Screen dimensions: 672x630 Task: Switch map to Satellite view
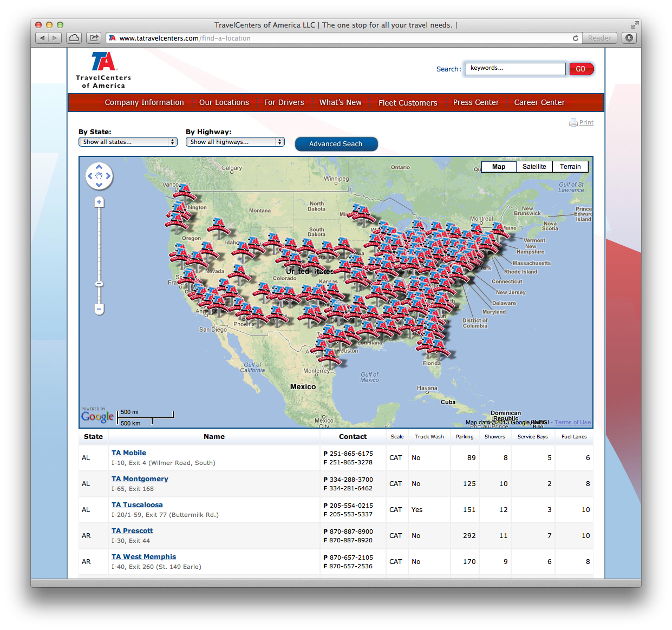coord(534,167)
